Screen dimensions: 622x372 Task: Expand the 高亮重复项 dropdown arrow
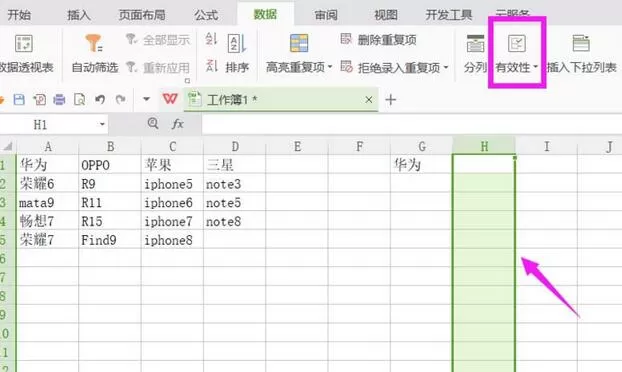coord(330,67)
